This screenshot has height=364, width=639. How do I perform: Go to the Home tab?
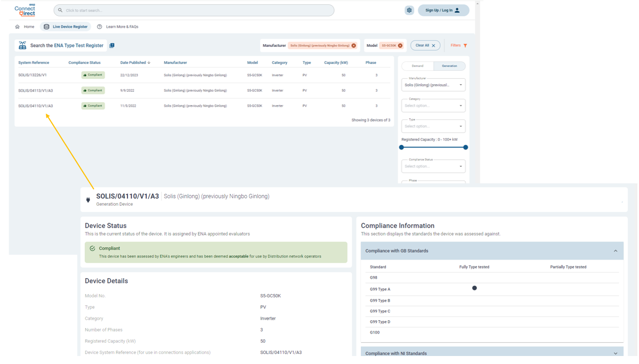pos(25,27)
